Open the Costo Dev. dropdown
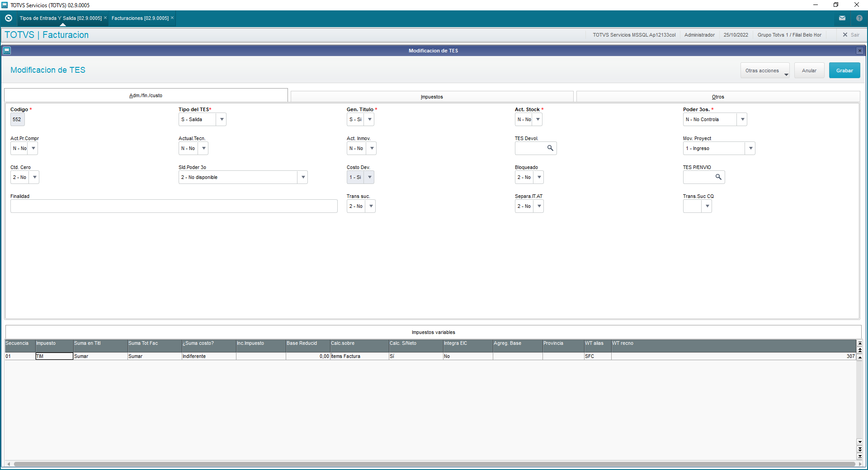 click(370, 177)
